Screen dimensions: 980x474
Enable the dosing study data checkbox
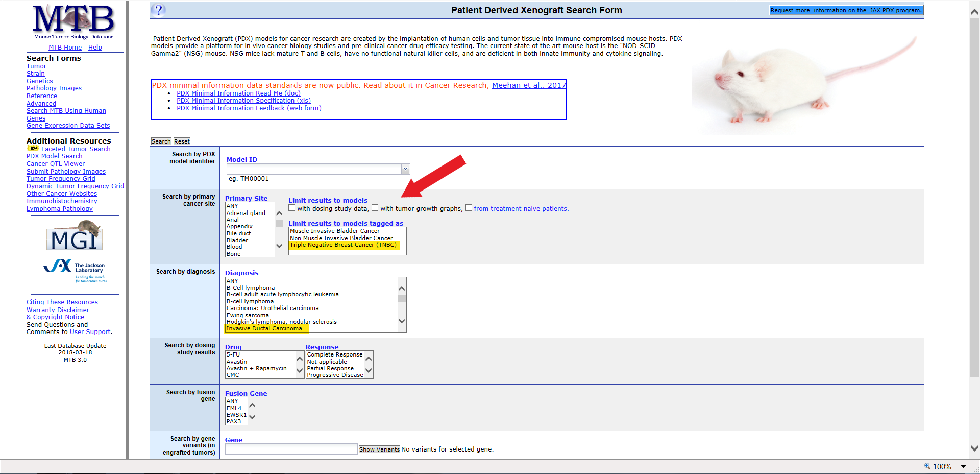click(292, 208)
